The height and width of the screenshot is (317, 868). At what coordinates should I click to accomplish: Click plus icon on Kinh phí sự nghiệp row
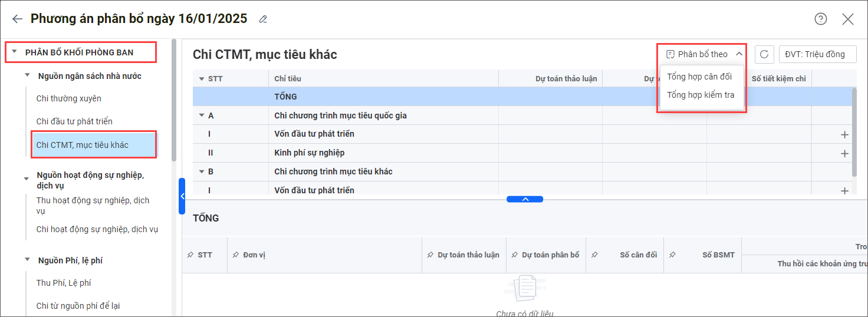click(x=844, y=153)
